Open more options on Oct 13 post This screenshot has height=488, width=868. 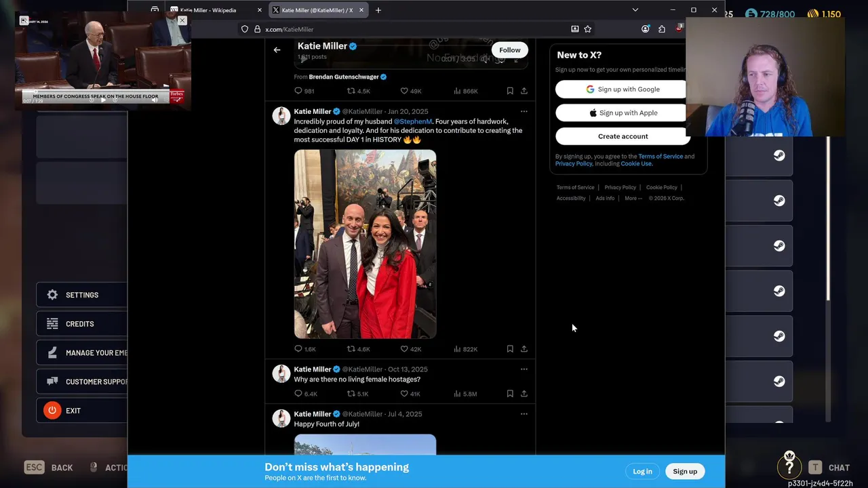pyautogui.click(x=524, y=369)
